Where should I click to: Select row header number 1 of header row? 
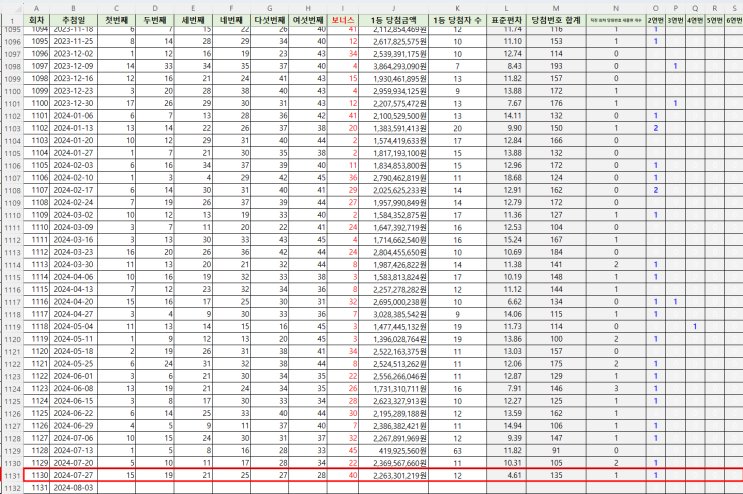click(12, 20)
